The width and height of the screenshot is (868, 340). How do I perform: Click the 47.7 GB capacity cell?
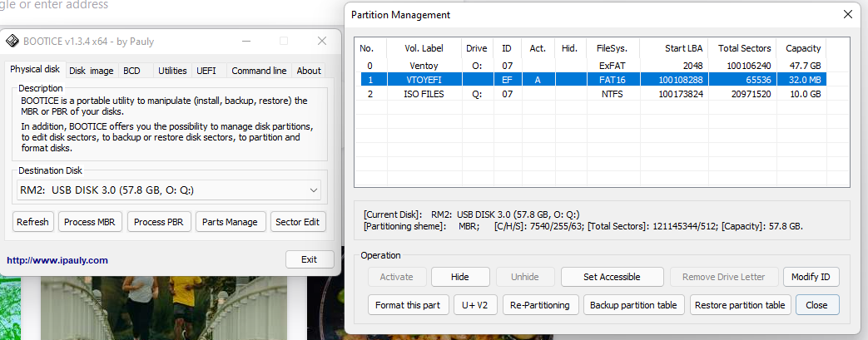(803, 66)
